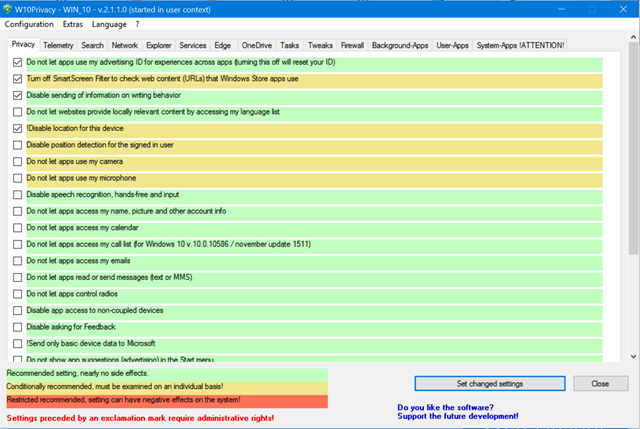Switch to the Background-Apps tab
The image size is (640, 429).
coord(400,45)
